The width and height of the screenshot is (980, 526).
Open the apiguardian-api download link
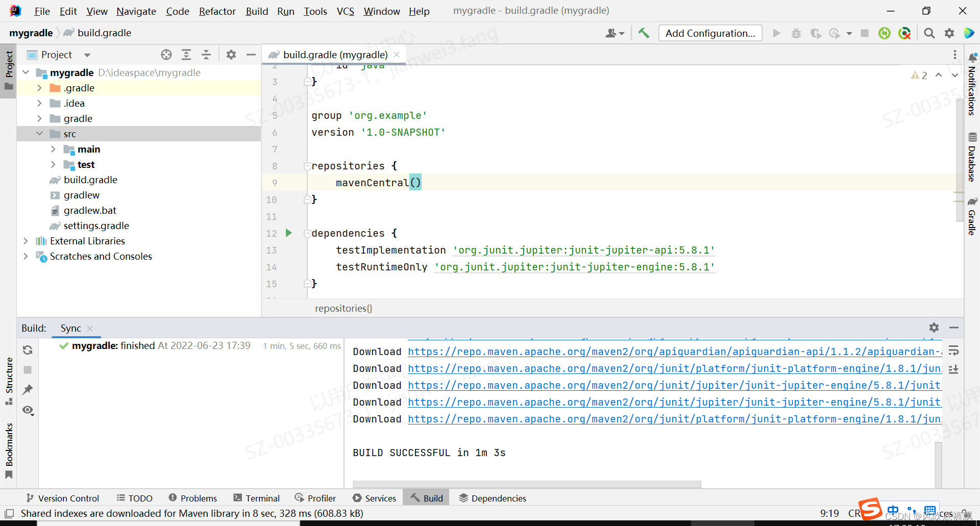tap(675, 352)
